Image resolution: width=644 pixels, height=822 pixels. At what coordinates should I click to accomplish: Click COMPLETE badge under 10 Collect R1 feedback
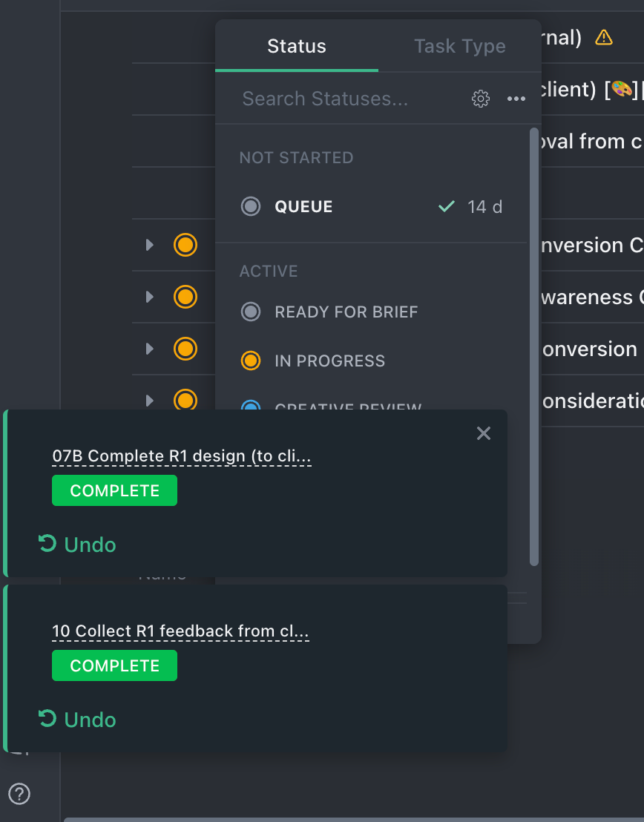click(114, 665)
